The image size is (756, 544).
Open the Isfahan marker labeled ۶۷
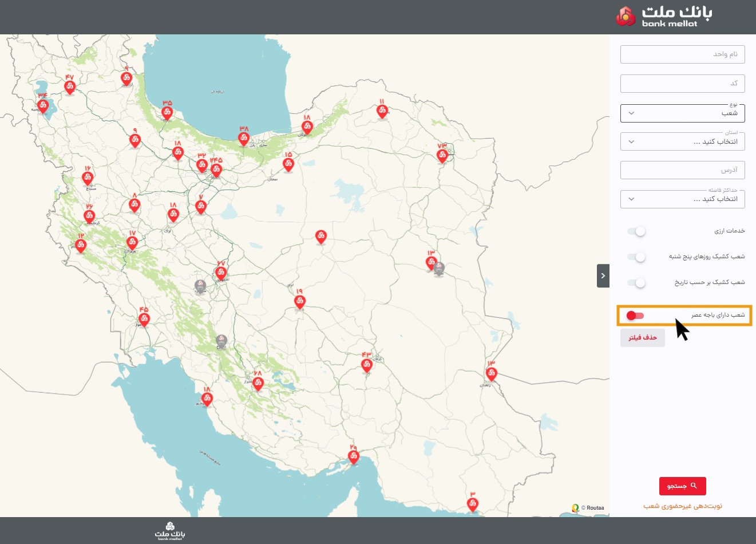click(x=221, y=273)
